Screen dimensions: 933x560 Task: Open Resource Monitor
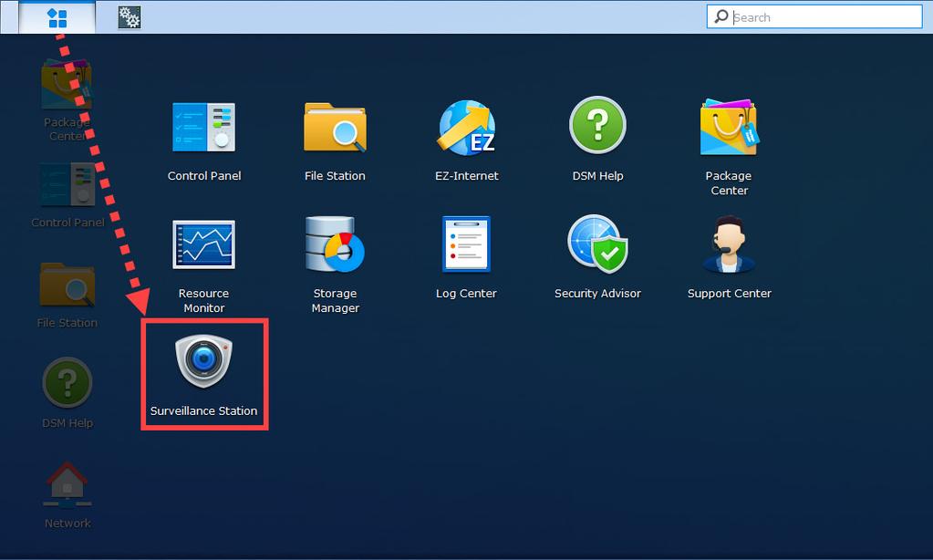click(x=203, y=266)
